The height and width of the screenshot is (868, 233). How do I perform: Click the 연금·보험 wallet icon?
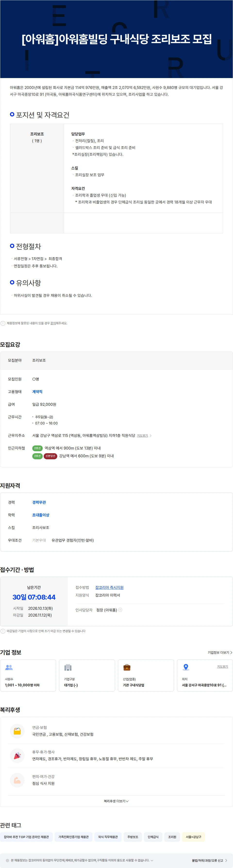[x=17, y=731]
